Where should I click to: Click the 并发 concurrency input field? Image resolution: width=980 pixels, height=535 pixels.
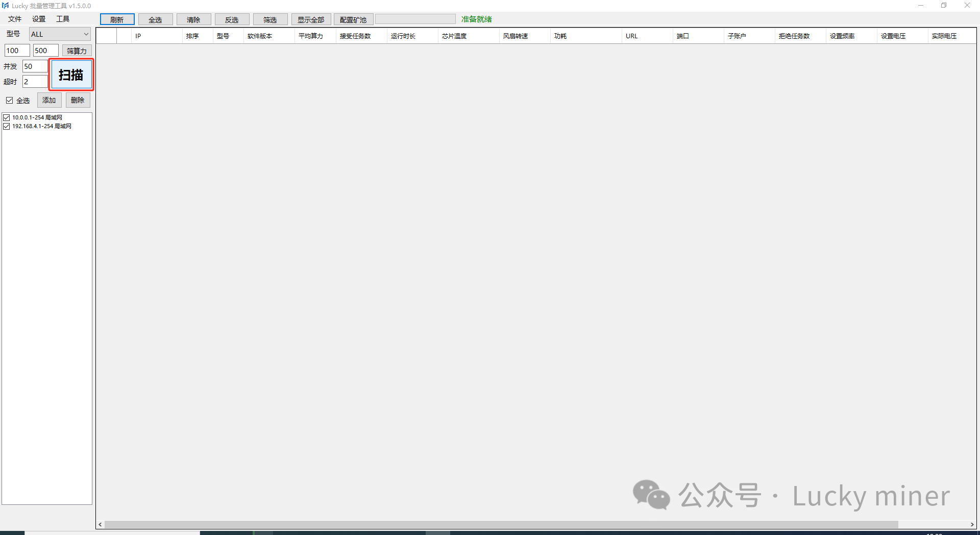point(35,66)
